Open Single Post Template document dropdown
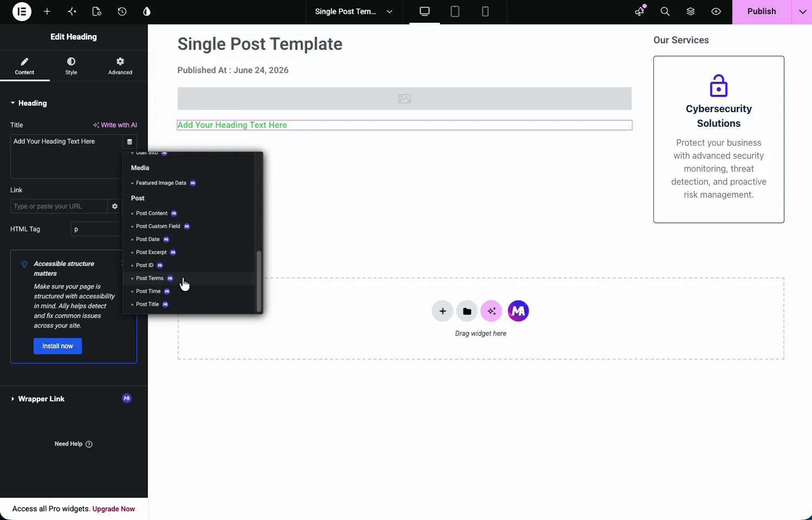 [x=354, y=11]
